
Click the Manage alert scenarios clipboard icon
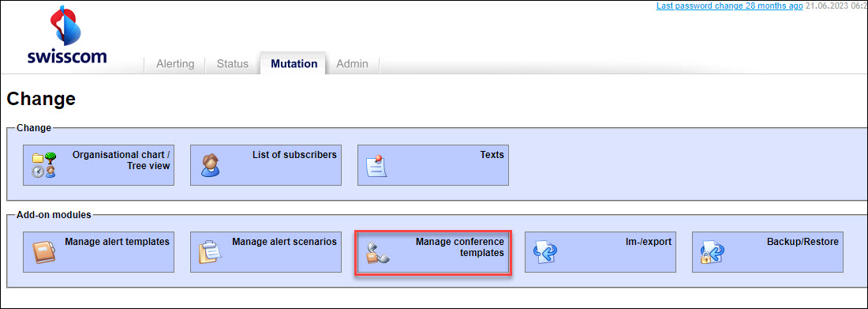pyautogui.click(x=211, y=252)
